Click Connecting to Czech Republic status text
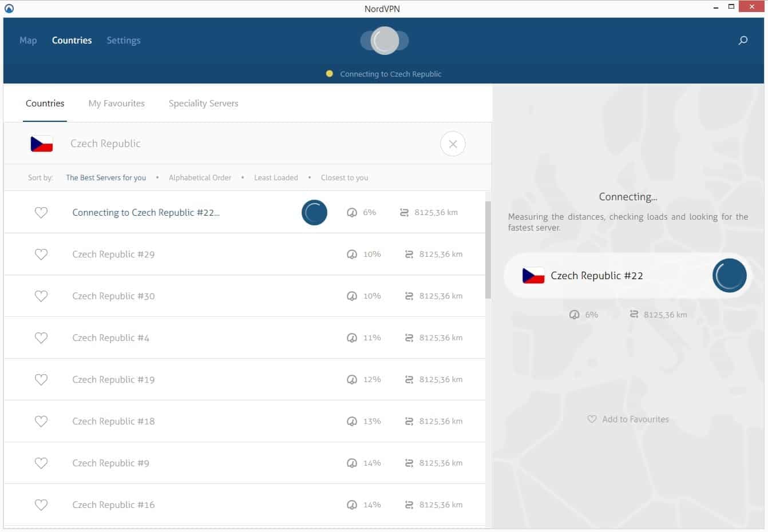This screenshot has height=532, width=768. (x=391, y=74)
